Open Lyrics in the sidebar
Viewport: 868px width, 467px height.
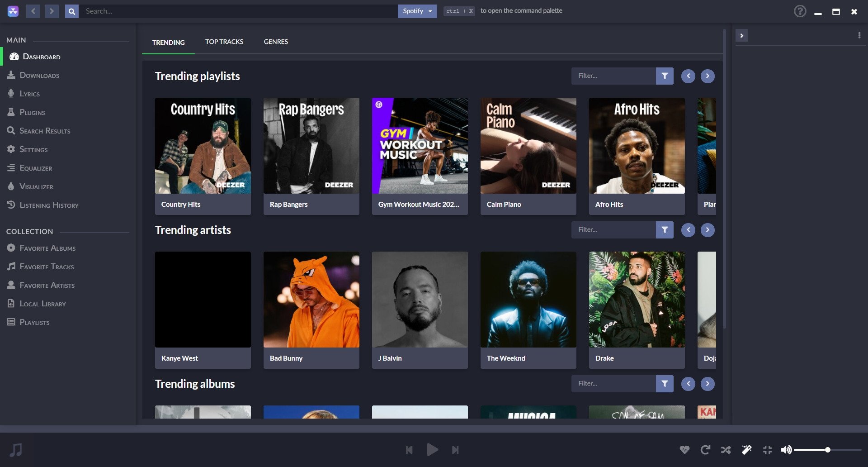pos(68,94)
